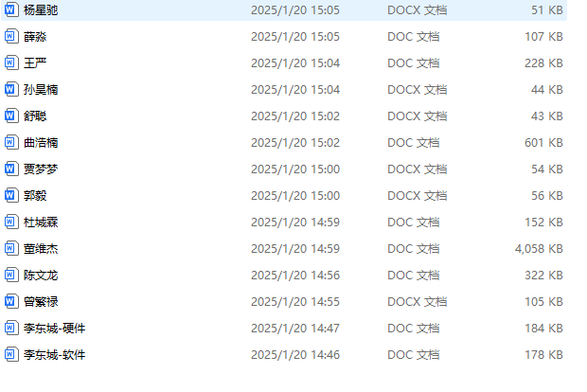This screenshot has height=392, width=587.
Task: Click the document icon for 王严
Action: coord(11,62)
